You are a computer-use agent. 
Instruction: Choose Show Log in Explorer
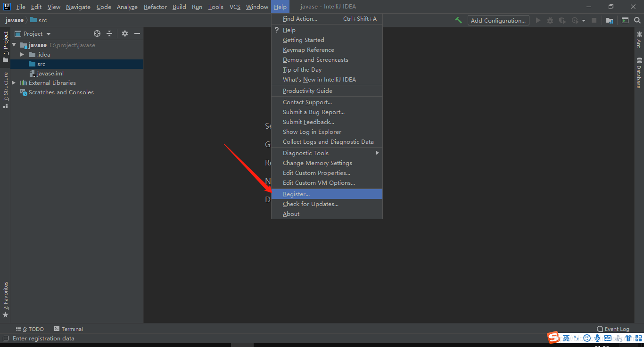pyautogui.click(x=327, y=132)
